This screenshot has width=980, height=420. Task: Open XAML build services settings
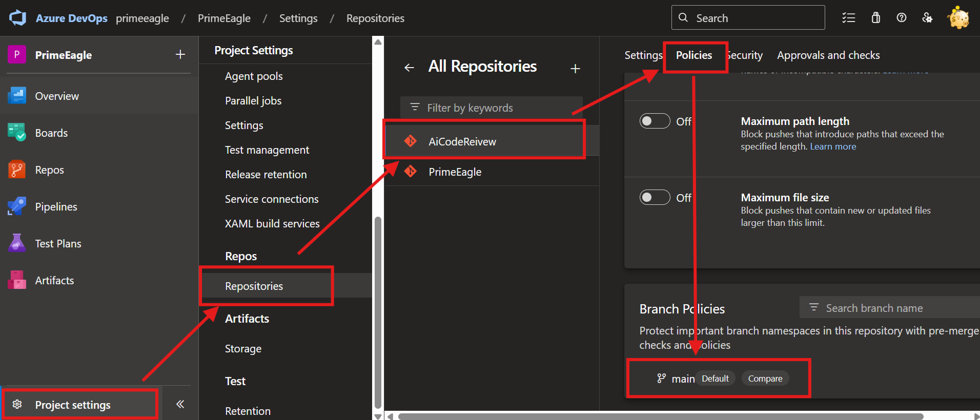pyautogui.click(x=272, y=223)
